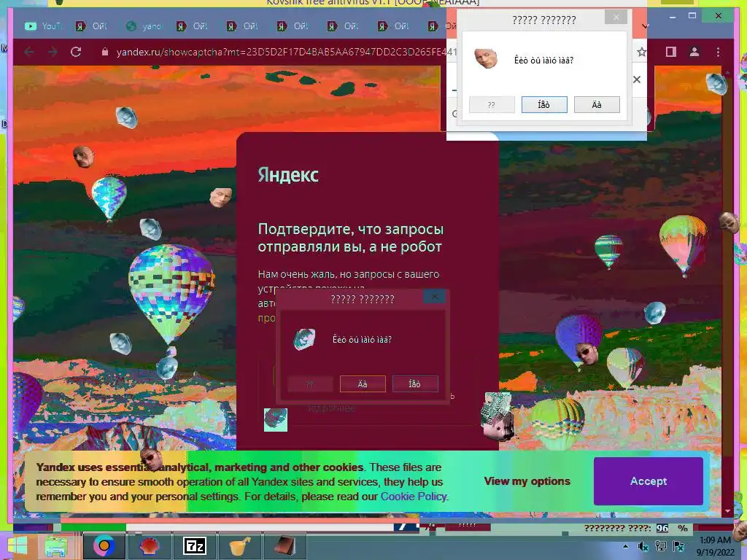Click the muted volume tray icon

coord(643,547)
